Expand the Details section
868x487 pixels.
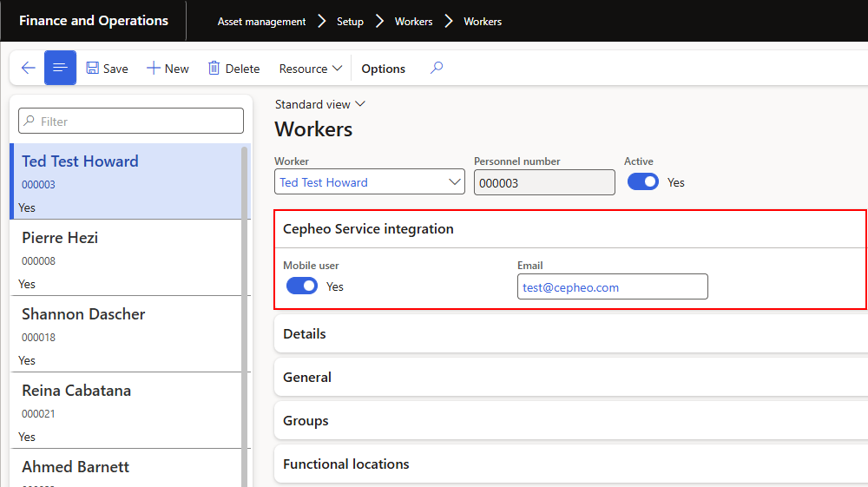coord(305,334)
